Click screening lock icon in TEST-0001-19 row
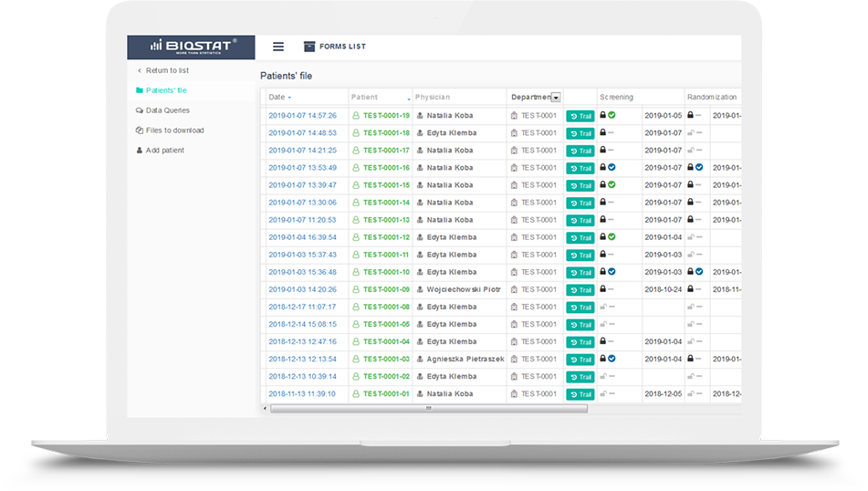Screen dimensions: 868x491 coord(602,115)
